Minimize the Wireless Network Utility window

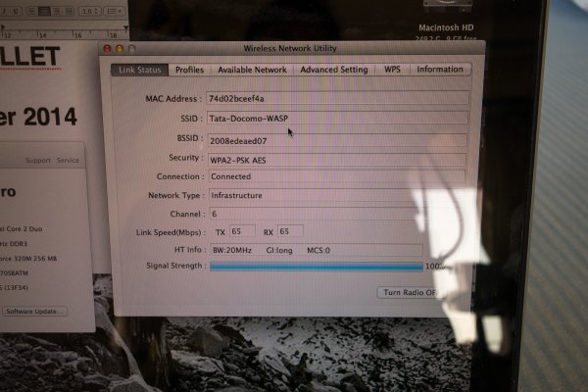point(120,49)
